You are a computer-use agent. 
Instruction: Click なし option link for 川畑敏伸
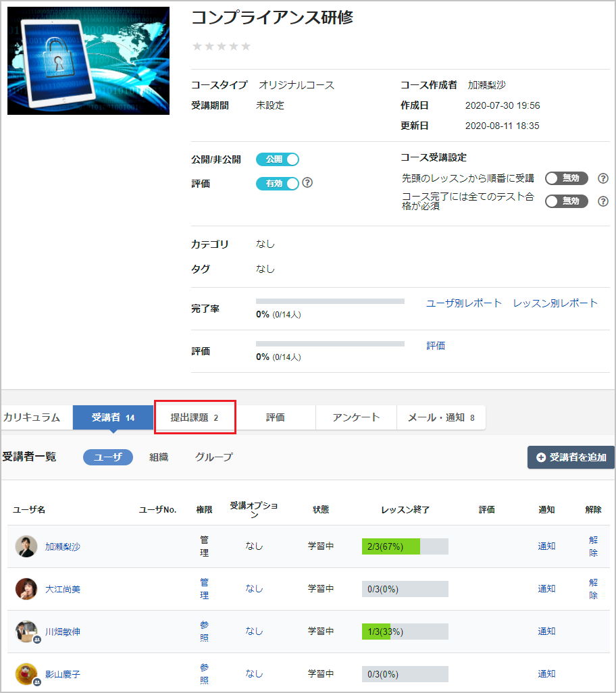click(x=254, y=631)
